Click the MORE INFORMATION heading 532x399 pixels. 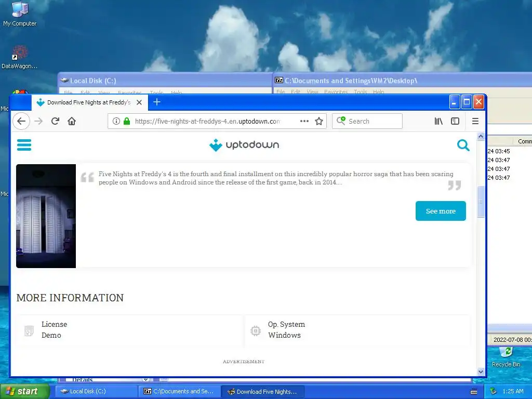click(x=70, y=298)
